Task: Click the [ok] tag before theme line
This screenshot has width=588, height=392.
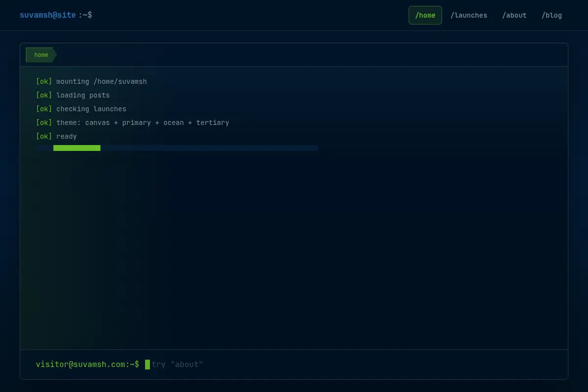Action: click(x=44, y=122)
